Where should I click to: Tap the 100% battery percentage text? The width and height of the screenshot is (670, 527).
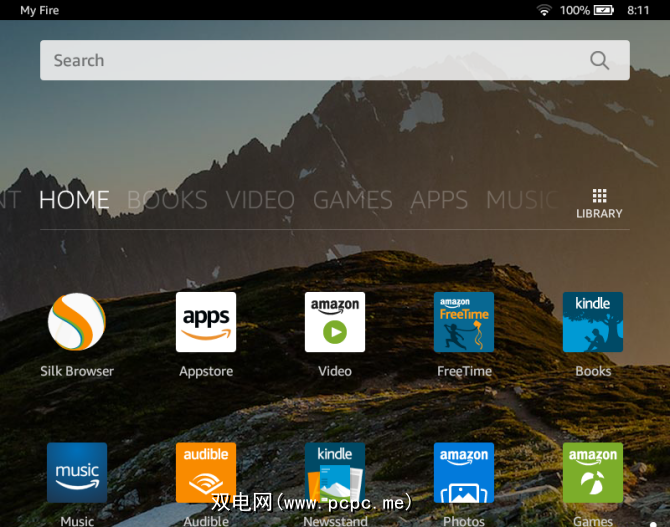tap(575, 10)
